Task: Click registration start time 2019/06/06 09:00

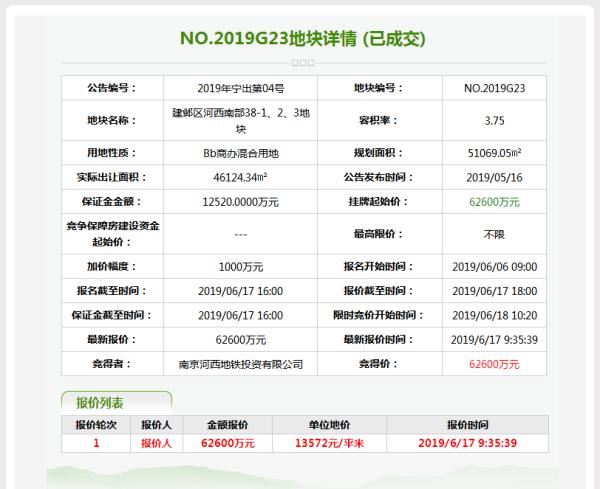Action: click(x=494, y=267)
